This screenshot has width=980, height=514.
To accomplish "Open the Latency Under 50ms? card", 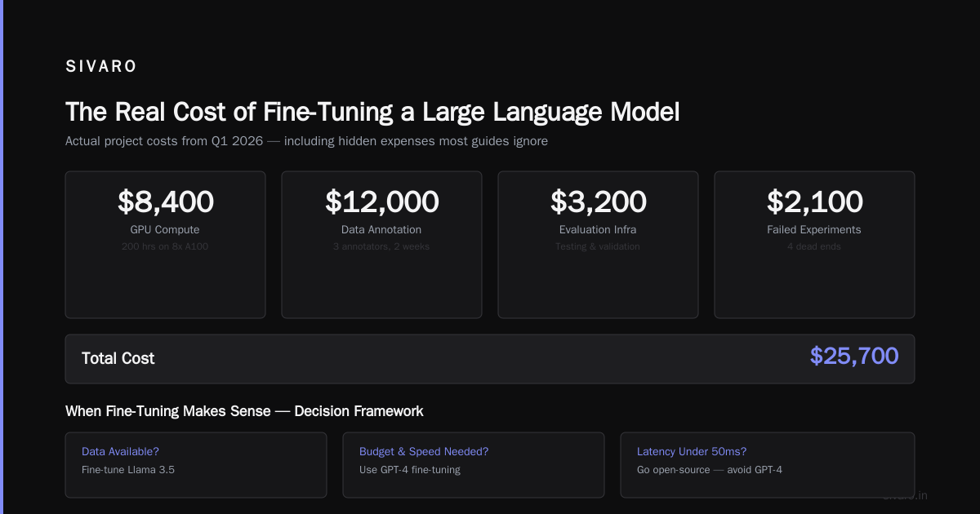I will (x=768, y=465).
